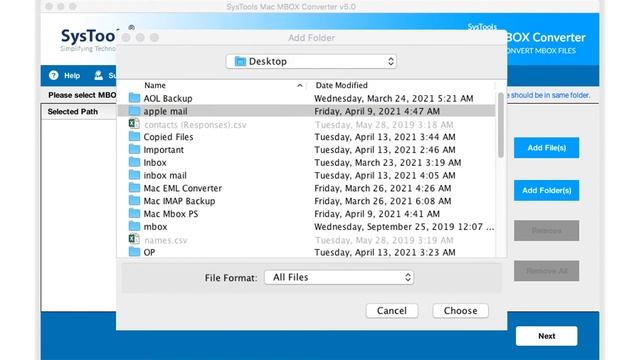Click 'Friday, April 9, 2021 4:41 AM' date
640x360 pixels.
point(377,214)
